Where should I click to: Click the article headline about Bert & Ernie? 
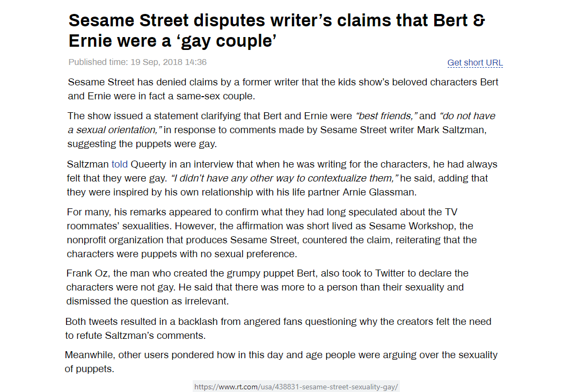coord(277,31)
